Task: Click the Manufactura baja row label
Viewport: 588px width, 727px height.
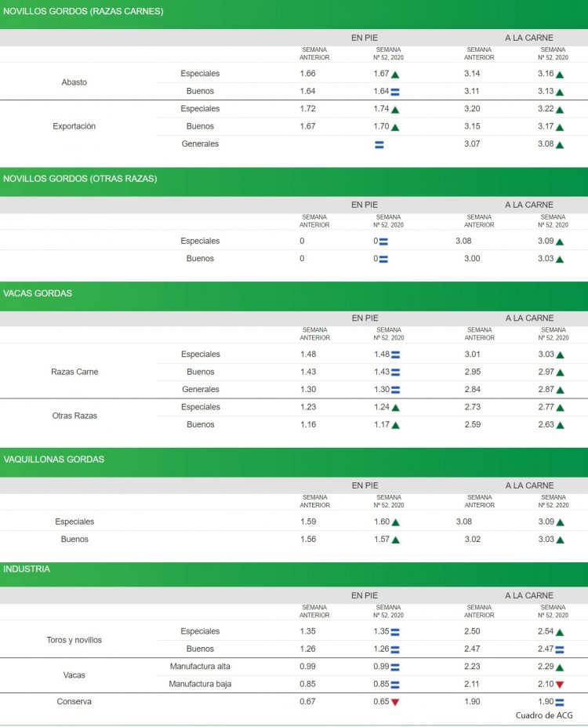Action: click(x=200, y=684)
